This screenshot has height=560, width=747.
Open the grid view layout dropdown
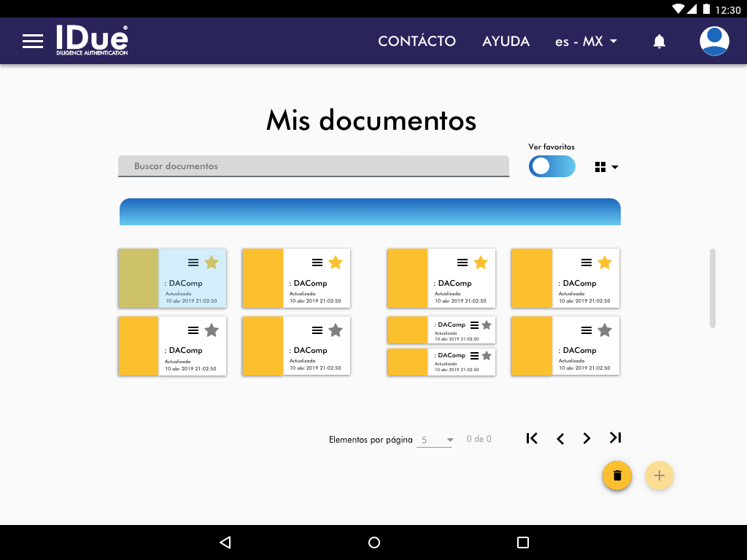pos(606,167)
